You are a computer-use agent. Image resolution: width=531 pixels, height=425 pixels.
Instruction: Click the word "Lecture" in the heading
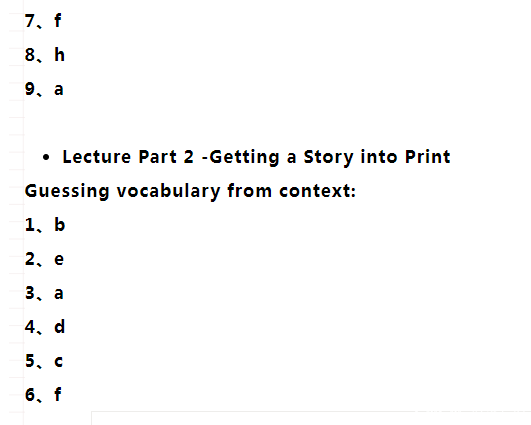point(97,157)
